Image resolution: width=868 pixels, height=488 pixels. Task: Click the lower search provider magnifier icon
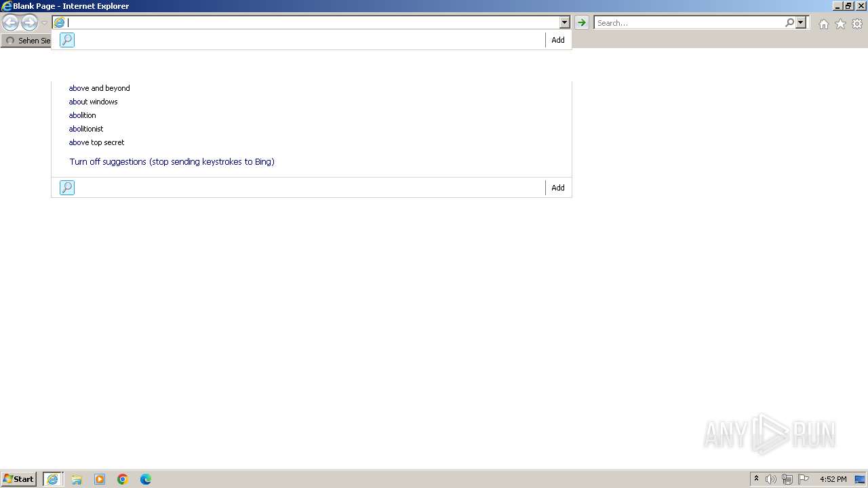point(66,188)
